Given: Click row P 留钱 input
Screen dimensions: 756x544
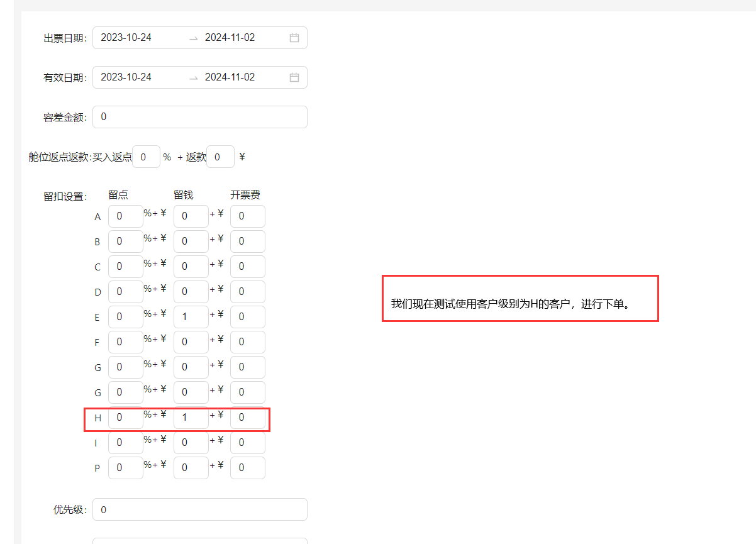Looking at the screenshot, I should point(191,468).
